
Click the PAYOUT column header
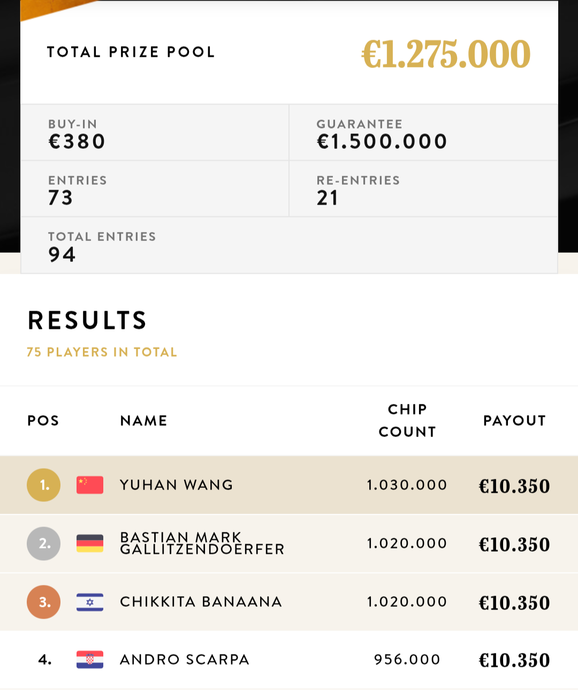515,421
